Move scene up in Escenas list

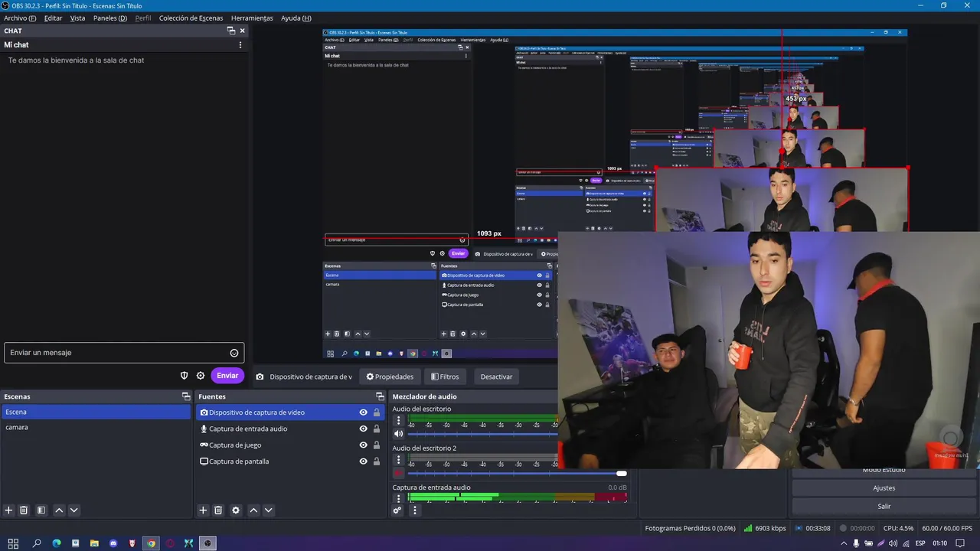point(59,510)
